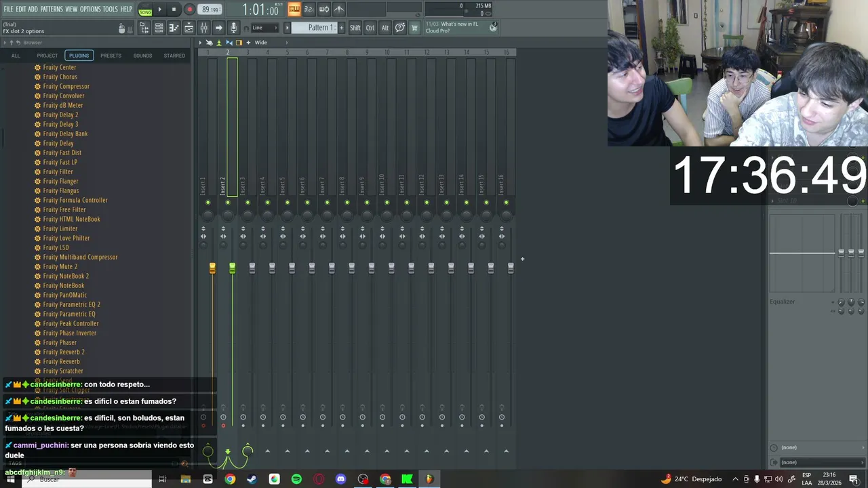The width and height of the screenshot is (868, 488).
Task: Open the mixer menu arrow left of the Wide label
Action: pos(200,43)
